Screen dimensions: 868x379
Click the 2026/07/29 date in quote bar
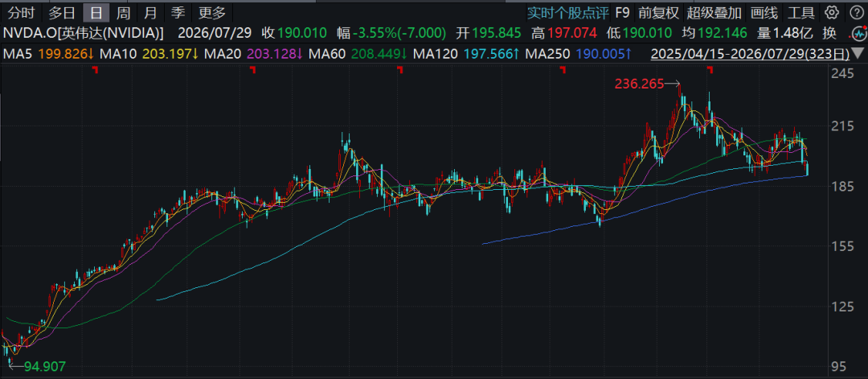(215, 33)
